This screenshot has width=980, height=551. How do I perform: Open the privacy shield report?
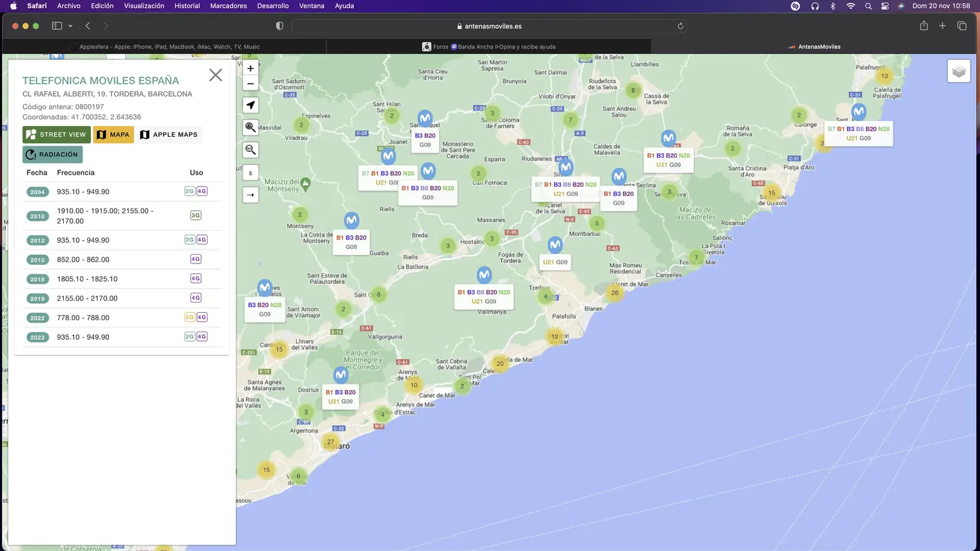[x=279, y=26]
